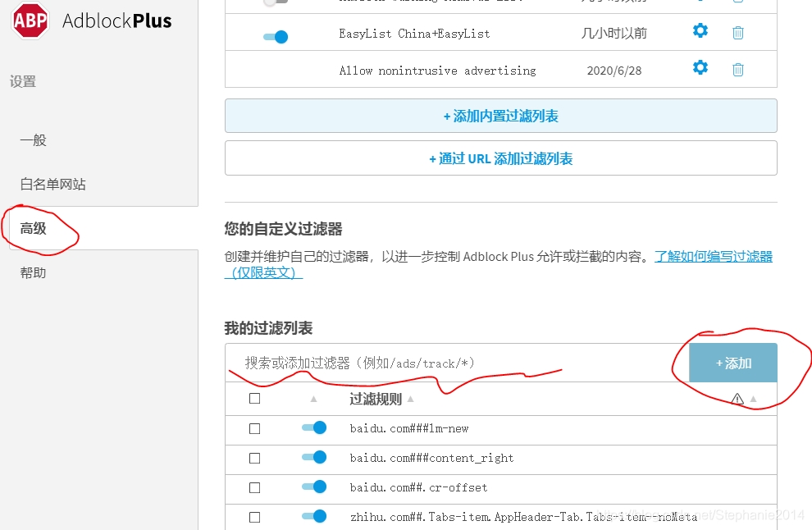Click the EasyList China+EasyList list name

pos(414,34)
